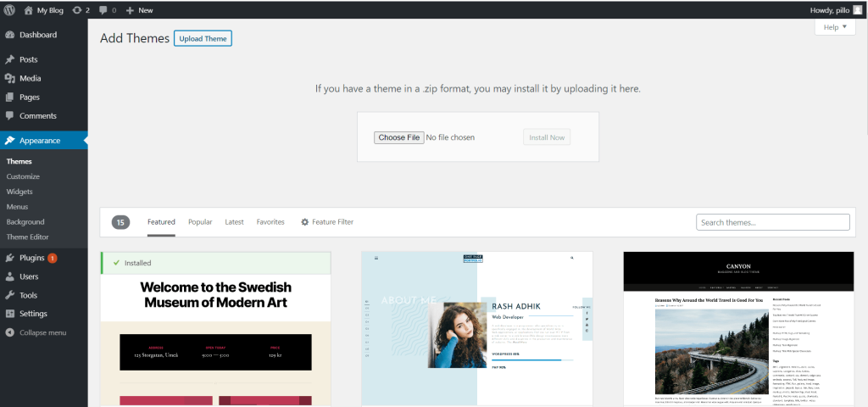Click the Search themes input field
This screenshot has height=407, width=868.
pyautogui.click(x=772, y=222)
